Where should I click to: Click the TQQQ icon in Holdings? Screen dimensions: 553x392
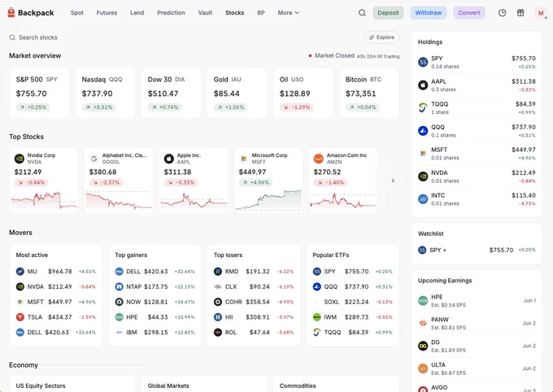click(x=423, y=107)
